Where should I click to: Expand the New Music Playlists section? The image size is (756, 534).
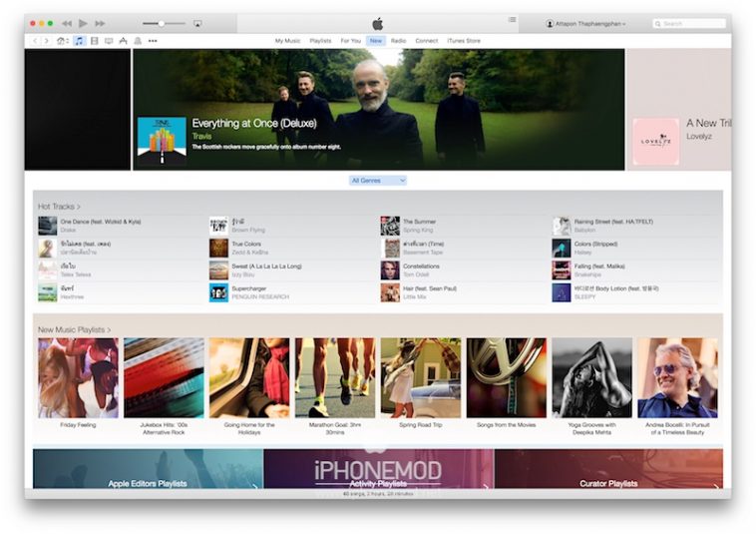(x=74, y=329)
